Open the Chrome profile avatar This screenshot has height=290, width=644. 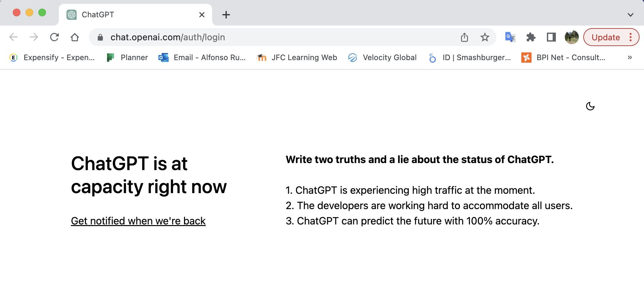pyautogui.click(x=571, y=37)
